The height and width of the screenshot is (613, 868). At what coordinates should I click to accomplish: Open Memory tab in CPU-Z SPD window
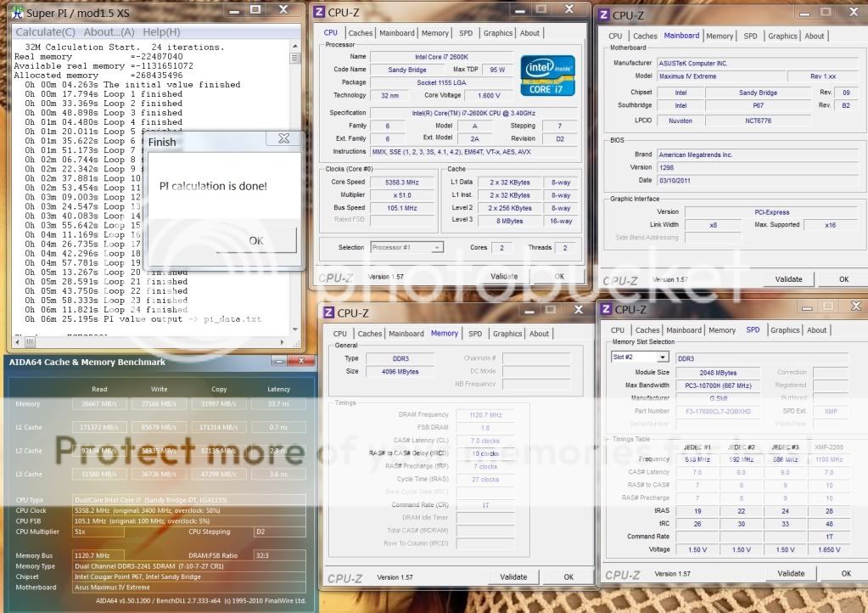(722, 330)
